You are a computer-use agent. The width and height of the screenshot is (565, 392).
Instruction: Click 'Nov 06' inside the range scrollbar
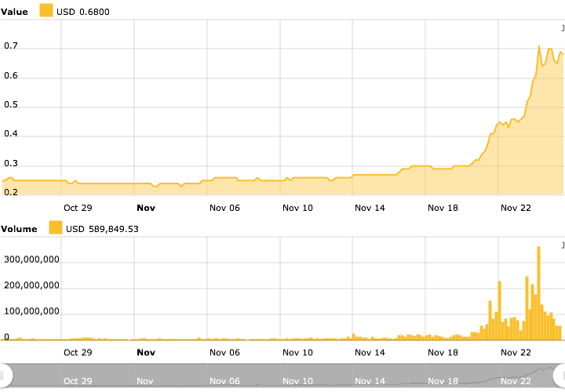(224, 381)
